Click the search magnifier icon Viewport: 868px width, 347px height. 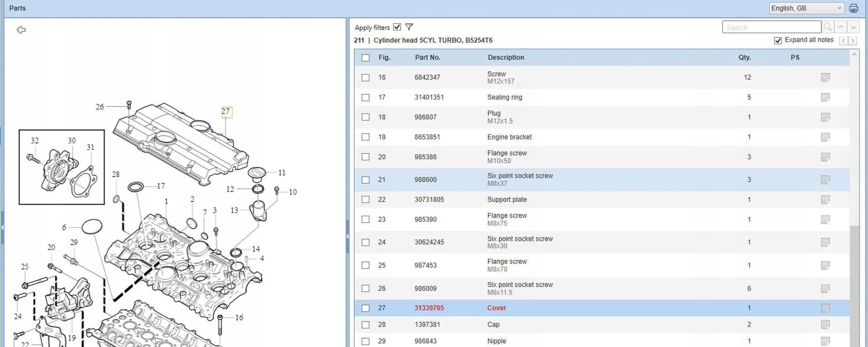(828, 27)
